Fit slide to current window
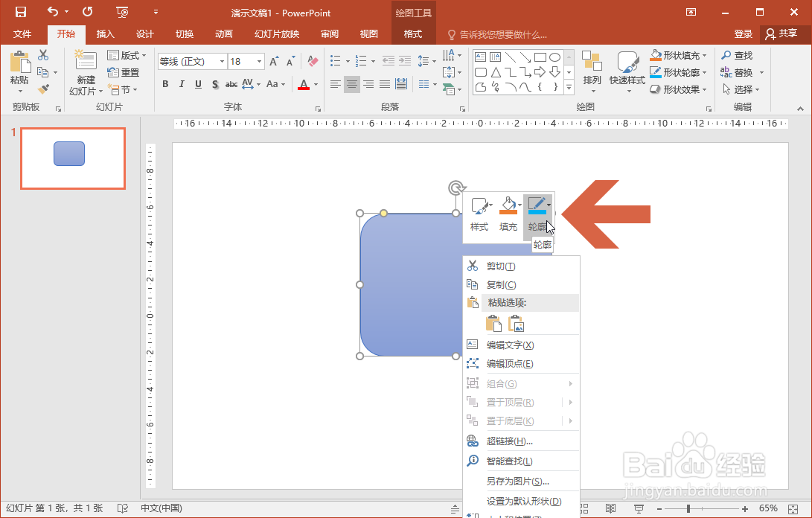Screen dimensions: 812x518 coord(793,508)
